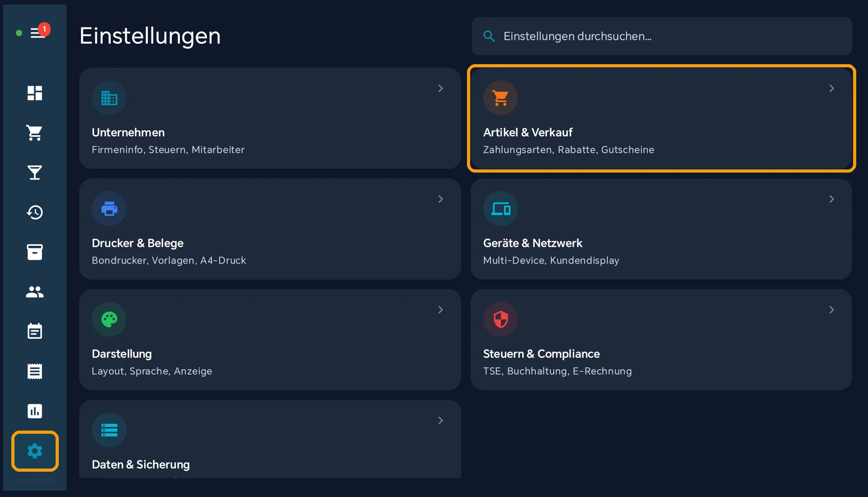
Task: Open the calendar event icon in sidebar
Action: (35, 332)
